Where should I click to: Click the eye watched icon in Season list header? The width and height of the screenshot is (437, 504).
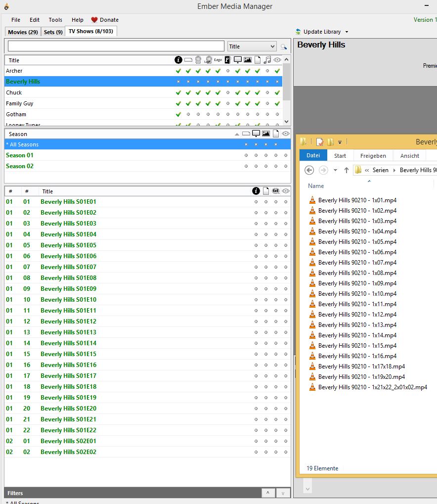pos(286,134)
